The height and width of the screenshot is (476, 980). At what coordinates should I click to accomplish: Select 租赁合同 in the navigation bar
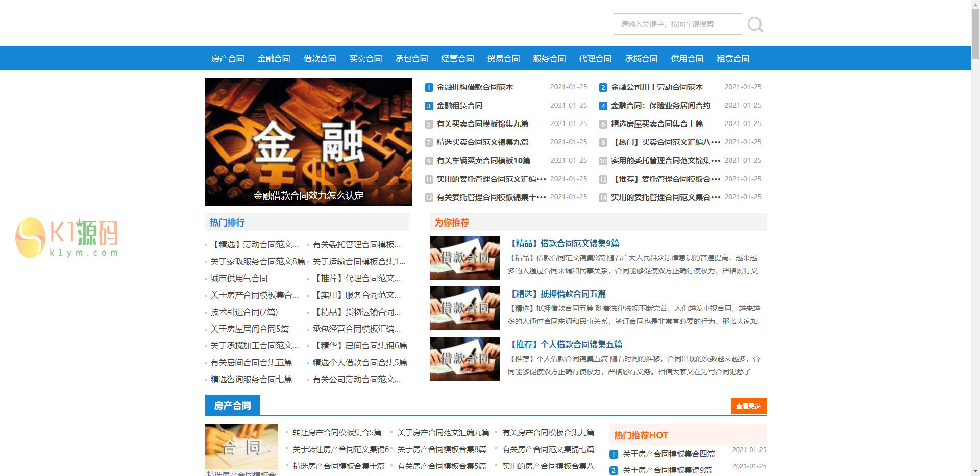click(733, 59)
